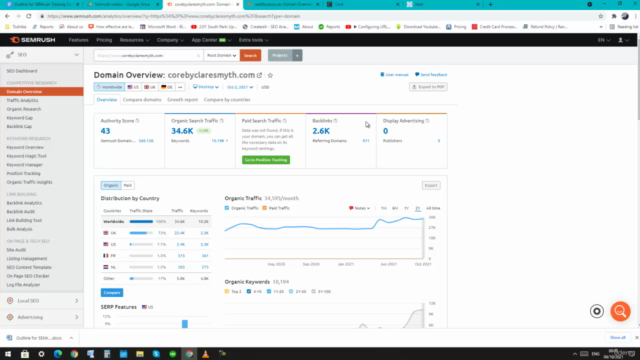Open Skype from taskbar
This screenshot has width=640, height=360.
coord(156,354)
